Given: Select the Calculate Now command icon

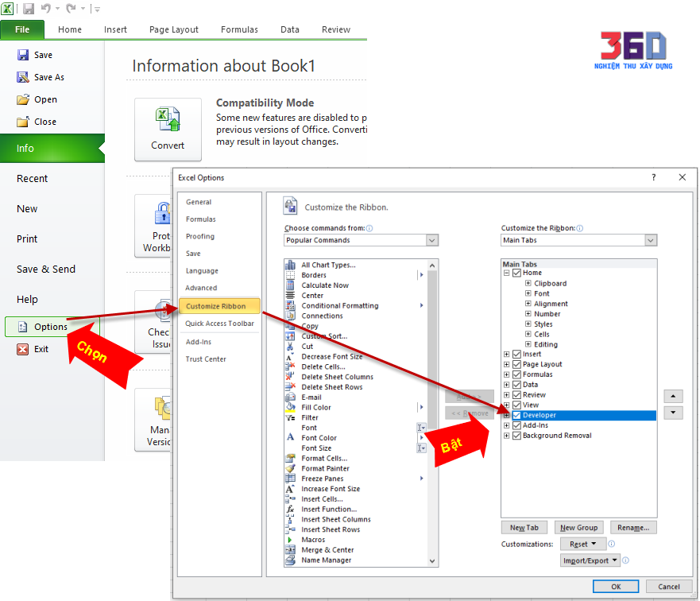Looking at the screenshot, I should (290, 285).
